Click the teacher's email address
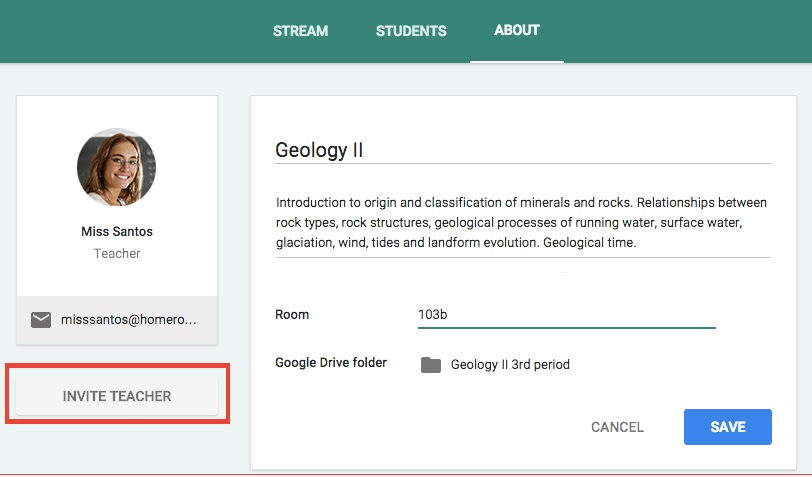The width and height of the screenshot is (812, 477). (x=129, y=320)
